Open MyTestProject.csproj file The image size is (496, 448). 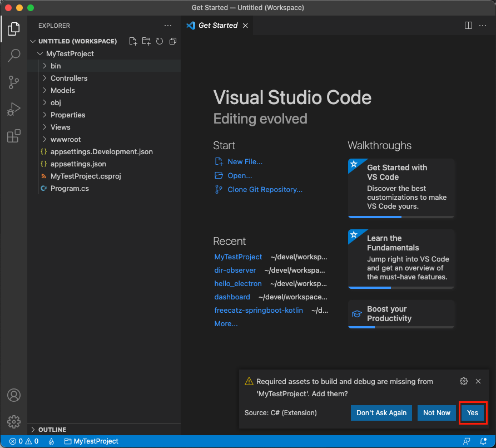(x=104, y=176)
